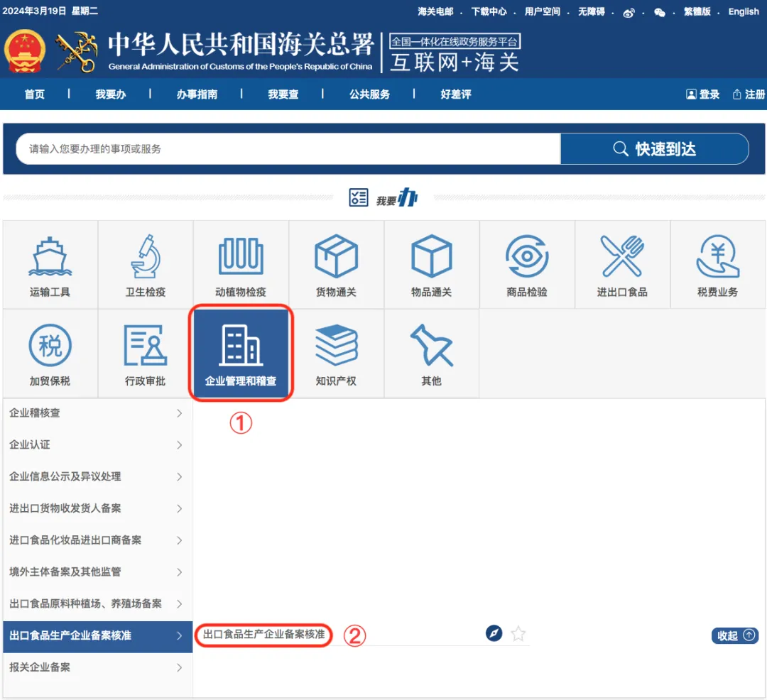Click the national emblem logo
The height and width of the screenshot is (700, 767).
pyautogui.click(x=25, y=51)
